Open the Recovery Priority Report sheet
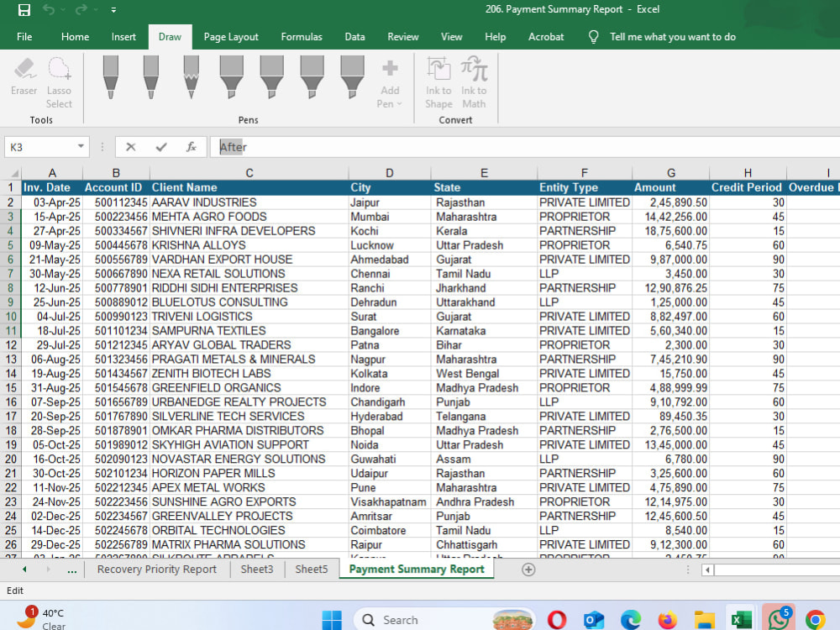Screen dimensions: 840x630 click(x=157, y=569)
